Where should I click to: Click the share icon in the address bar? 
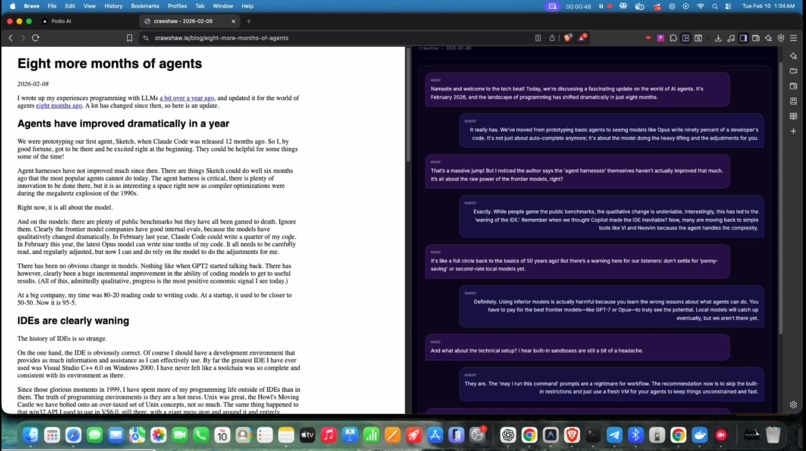point(552,38)
